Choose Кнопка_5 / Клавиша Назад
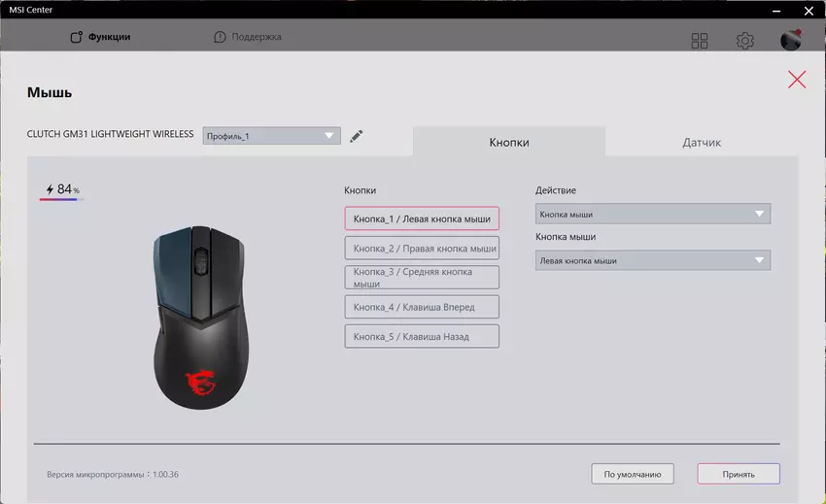The width and height of the screenshot is (826, 504). [x=422, y=336]
